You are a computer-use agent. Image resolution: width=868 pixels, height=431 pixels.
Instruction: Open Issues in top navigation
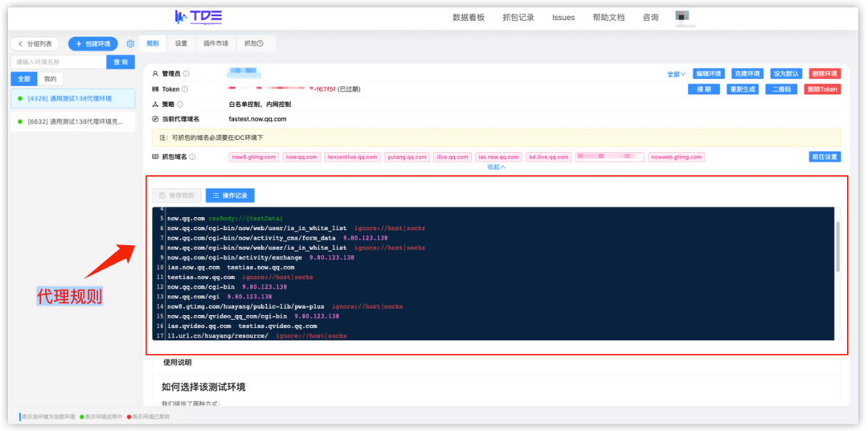click(563, 17)
